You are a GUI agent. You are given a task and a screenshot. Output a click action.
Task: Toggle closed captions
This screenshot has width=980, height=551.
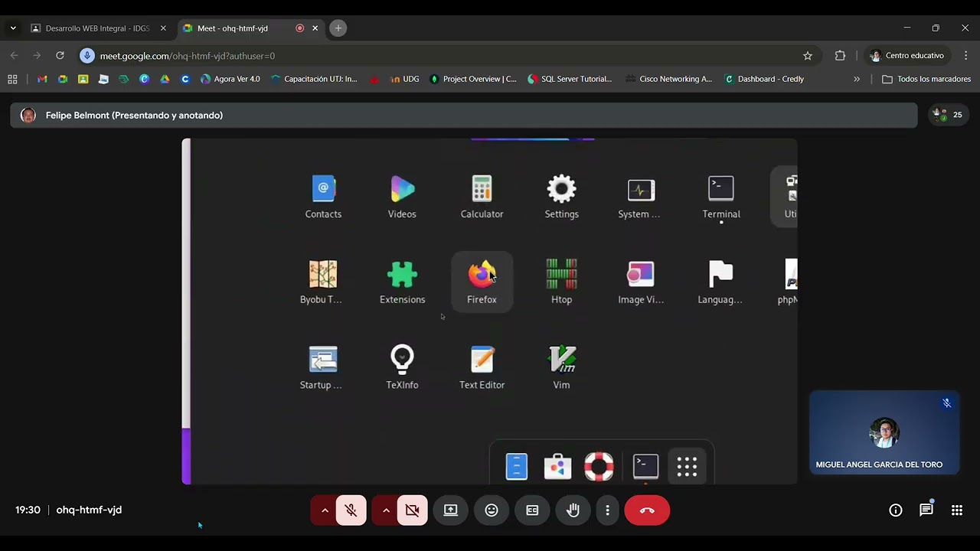[x=532, y=510]
